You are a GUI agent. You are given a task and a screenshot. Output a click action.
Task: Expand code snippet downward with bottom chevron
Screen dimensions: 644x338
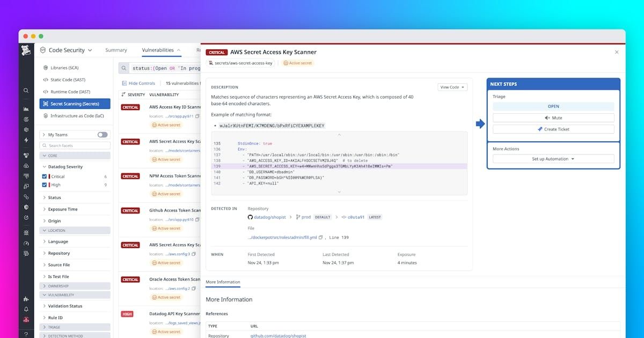click(x=339, y=192)
